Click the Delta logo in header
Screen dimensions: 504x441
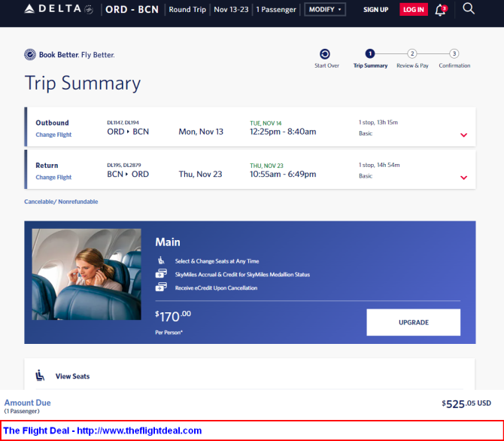click(59, 9)
